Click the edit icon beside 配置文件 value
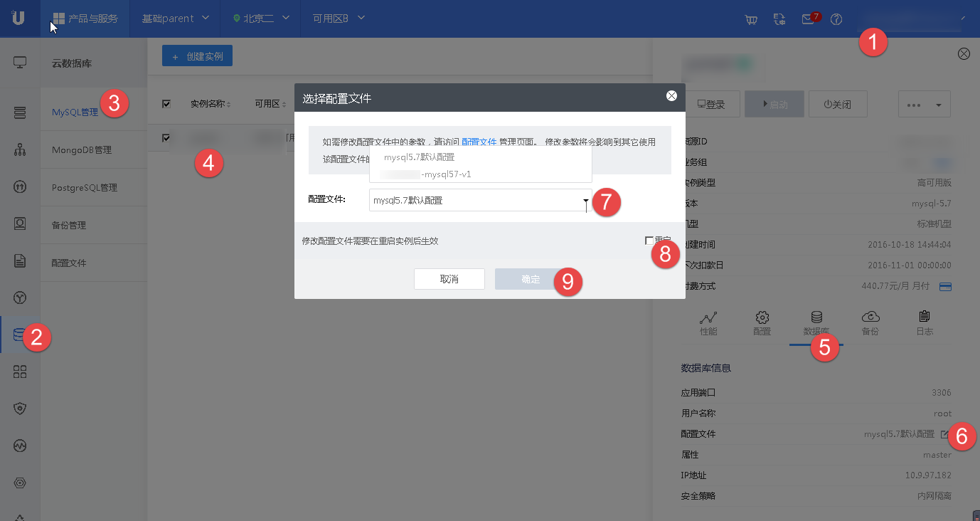Image resolution: width=980 pixels, height=521 pixels. [944, 434]
